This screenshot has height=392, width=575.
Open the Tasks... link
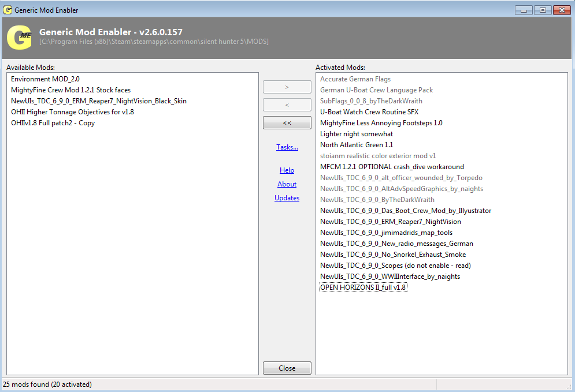tap(287, 147)
